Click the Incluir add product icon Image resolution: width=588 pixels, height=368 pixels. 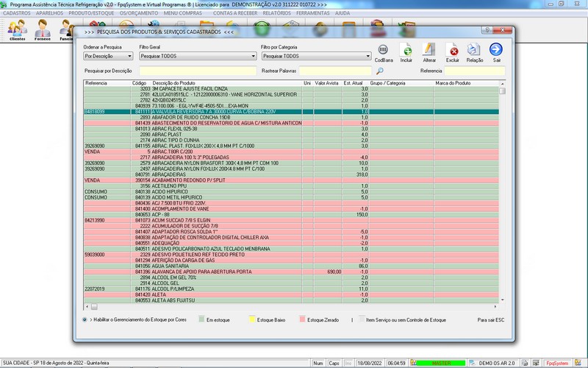406,50
